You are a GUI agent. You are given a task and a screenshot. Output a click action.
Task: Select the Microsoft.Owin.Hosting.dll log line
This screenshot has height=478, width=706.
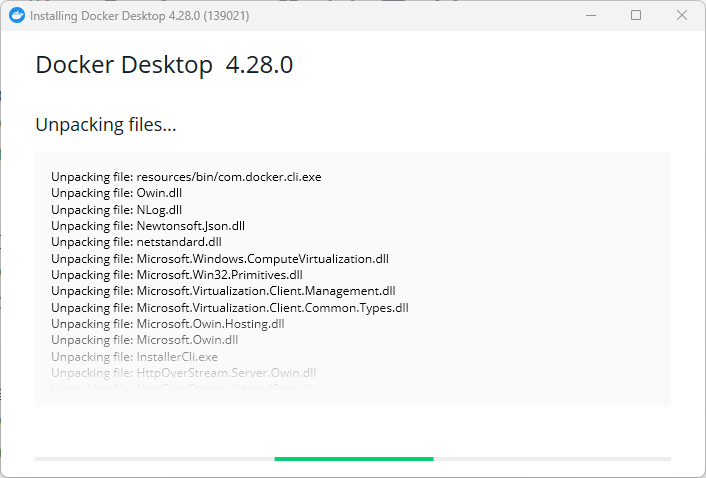[x=167, y=324]
